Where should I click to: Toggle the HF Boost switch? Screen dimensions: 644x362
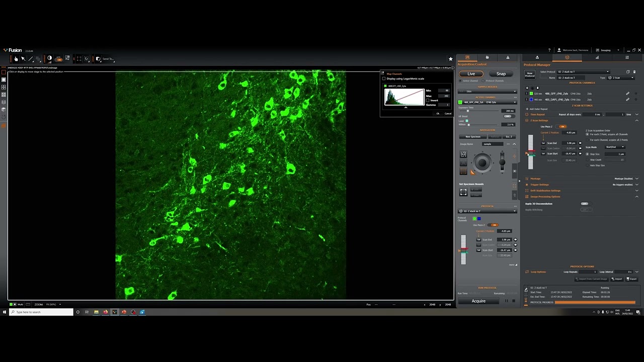[509, 116]
